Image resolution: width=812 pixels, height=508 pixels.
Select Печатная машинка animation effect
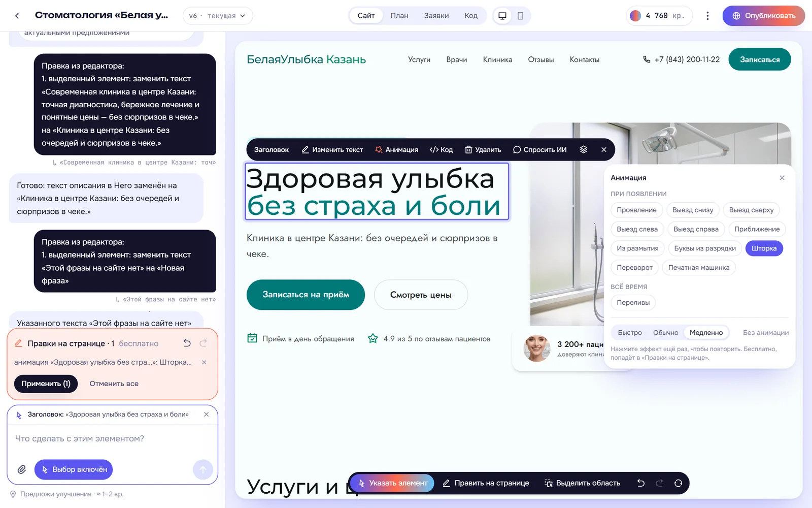pos(699,268)
